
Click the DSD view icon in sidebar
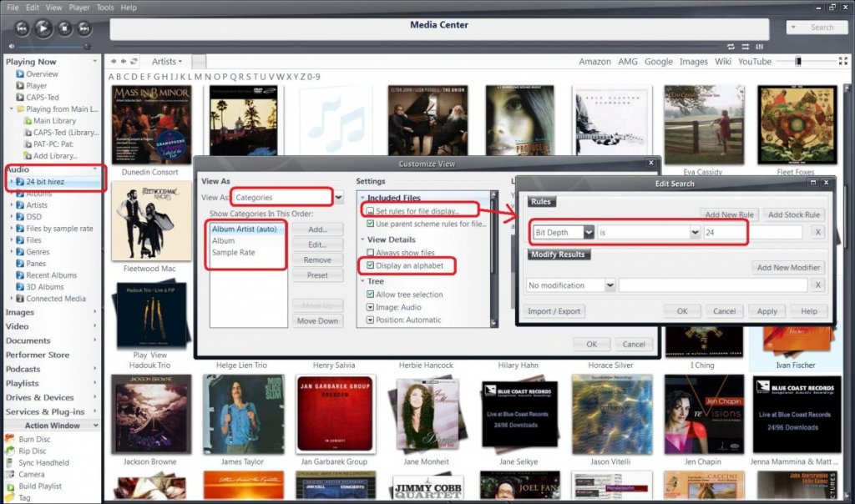pos(20,217)
